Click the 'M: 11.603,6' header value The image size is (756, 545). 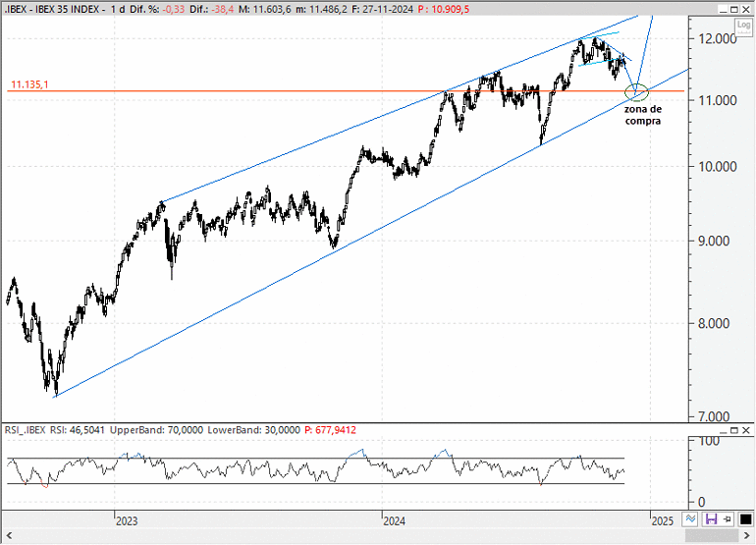tap(265, 9)
